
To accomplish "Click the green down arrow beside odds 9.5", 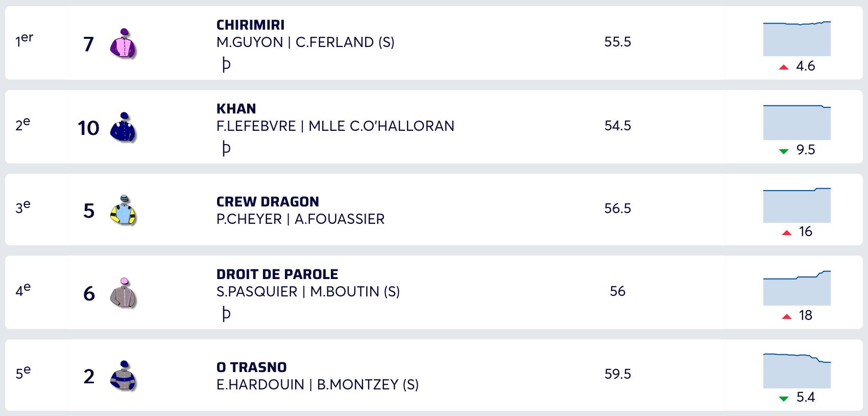I will click(784, 151).
